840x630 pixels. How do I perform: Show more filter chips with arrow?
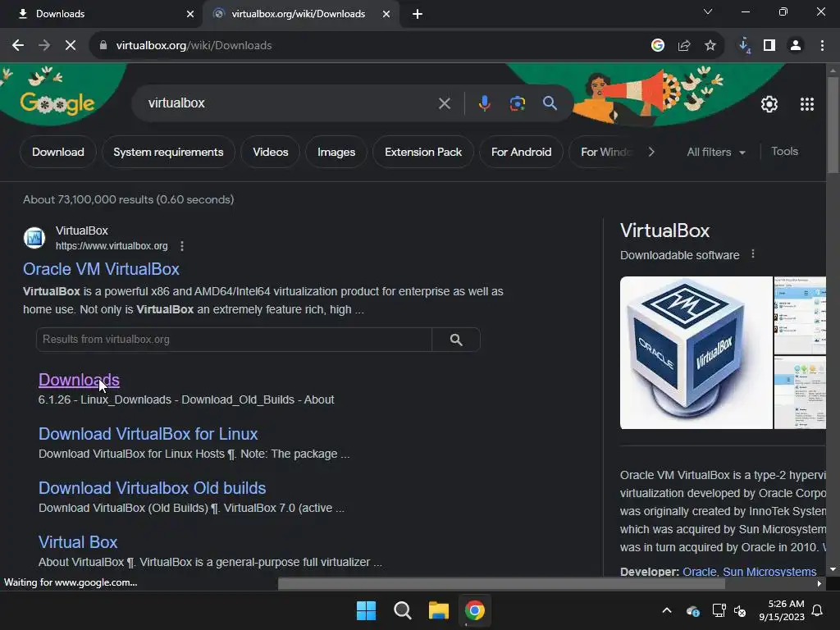651,152
